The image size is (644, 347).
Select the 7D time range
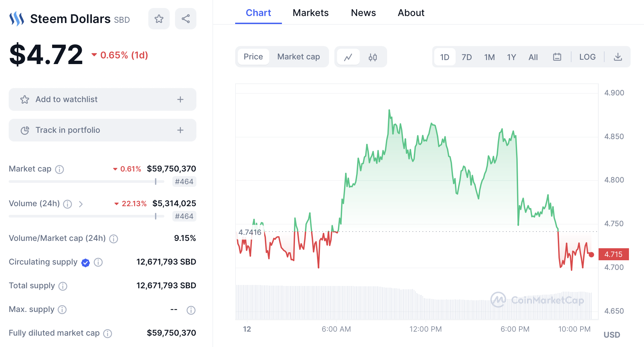point(467,57)
